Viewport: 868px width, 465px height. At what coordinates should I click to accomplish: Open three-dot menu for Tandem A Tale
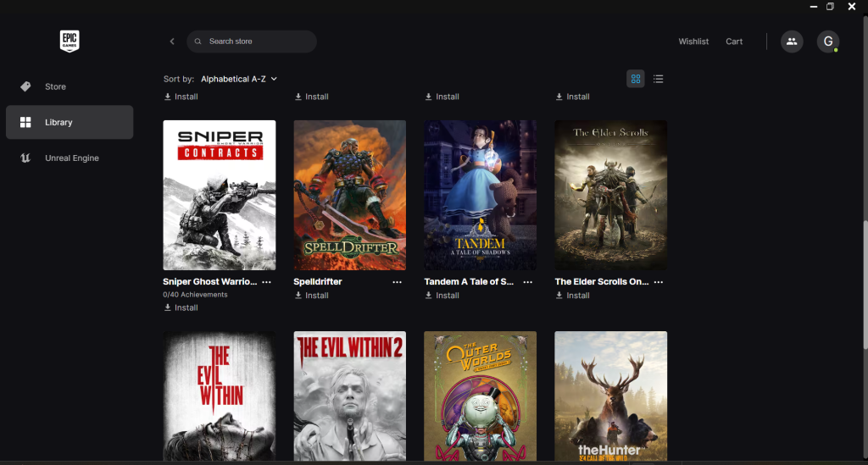point(527,282)
